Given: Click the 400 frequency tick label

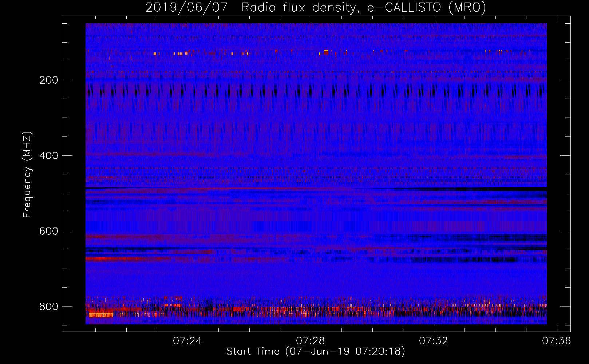Looking at the screenshot, I should tap(49, 156).
